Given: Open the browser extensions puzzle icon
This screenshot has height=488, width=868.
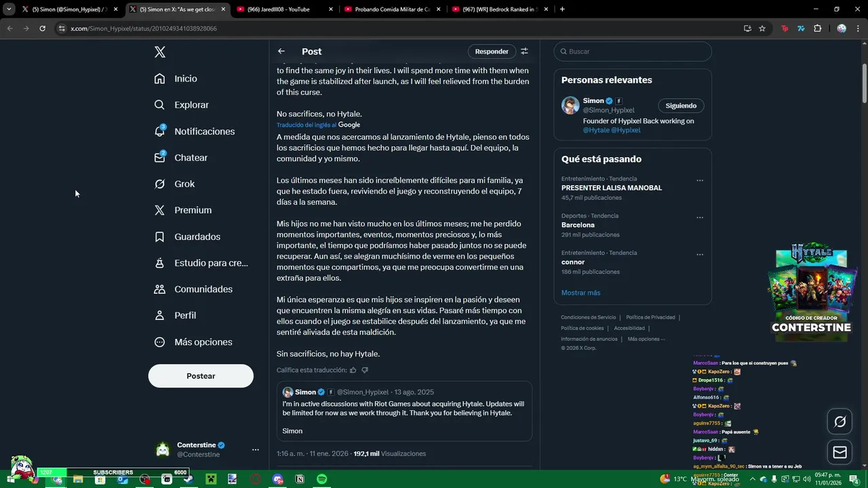Looking at the screenshot, I should coord(817,28).
